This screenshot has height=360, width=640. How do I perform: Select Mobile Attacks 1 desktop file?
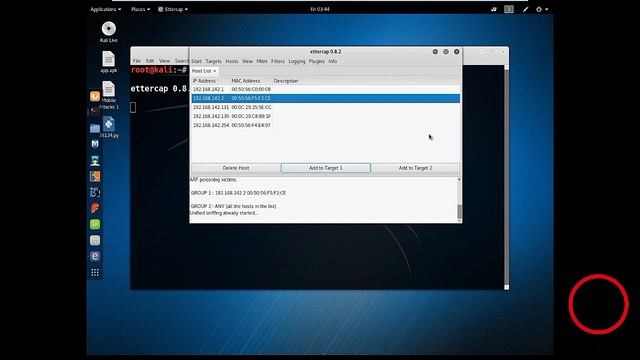pos(109,95)
